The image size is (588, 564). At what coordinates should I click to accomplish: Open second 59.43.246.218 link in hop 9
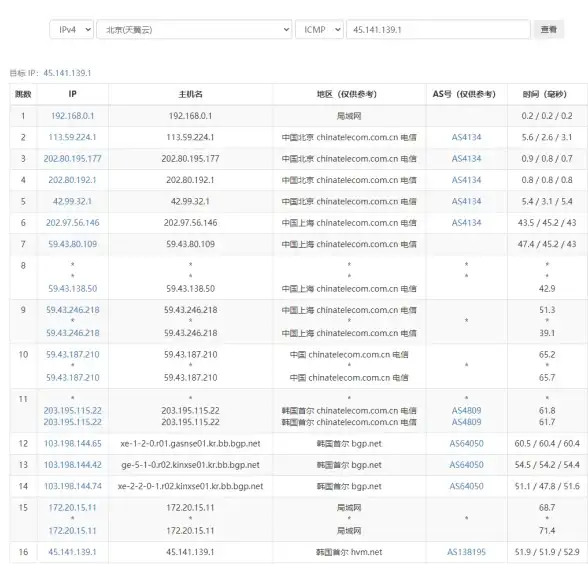point(73,333)
